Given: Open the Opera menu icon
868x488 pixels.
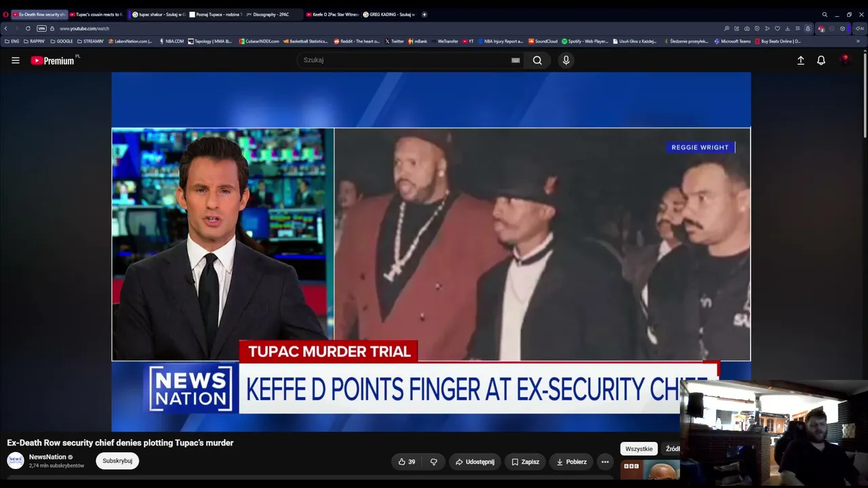Looking at the screenshot, I should (x=5, y=14).
